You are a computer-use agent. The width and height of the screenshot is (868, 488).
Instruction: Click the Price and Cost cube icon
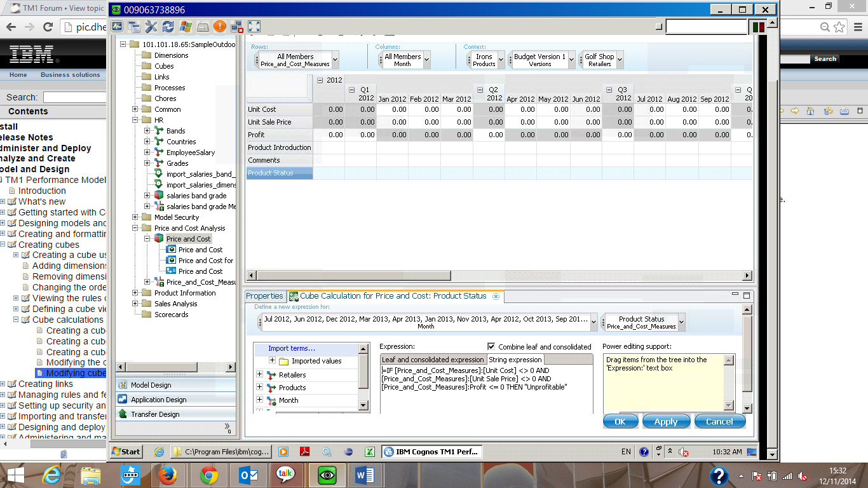pos(159,239)
